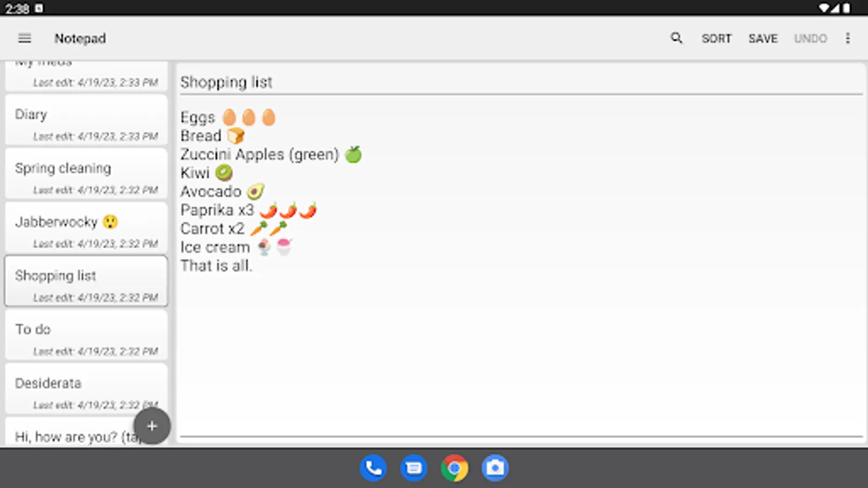This screenshot has height=488, width=868.
Task: Tap the add new note plus button
Action: (x=152, y=426)
